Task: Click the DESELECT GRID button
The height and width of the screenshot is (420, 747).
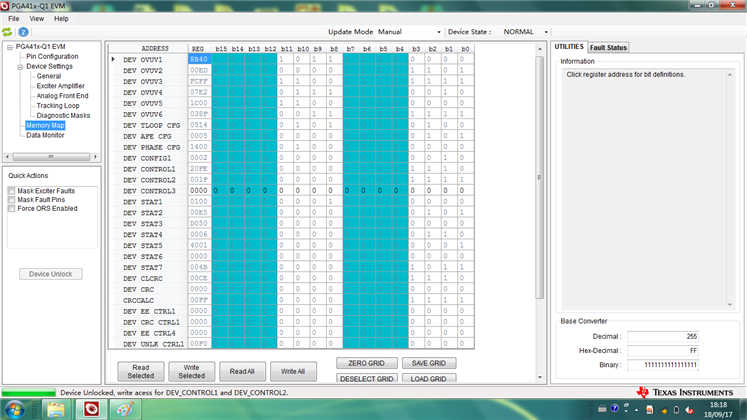Action: pos(366,379)
